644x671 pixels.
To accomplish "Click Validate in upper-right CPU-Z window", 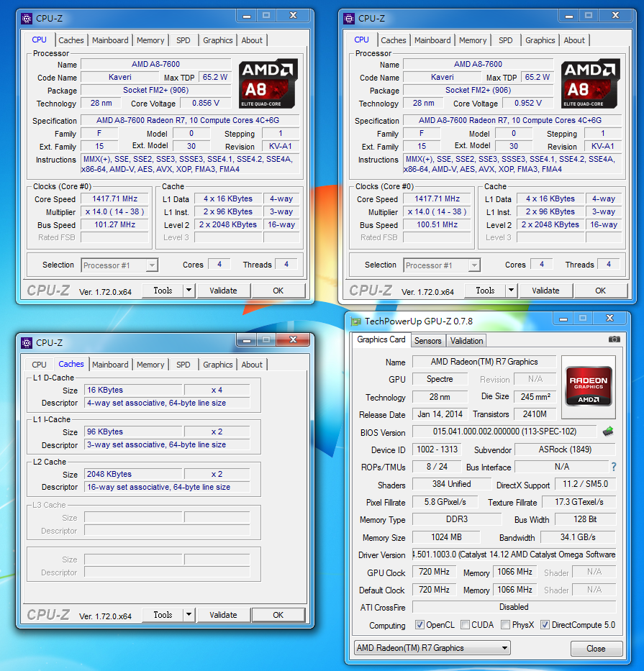I will point(545,291).
